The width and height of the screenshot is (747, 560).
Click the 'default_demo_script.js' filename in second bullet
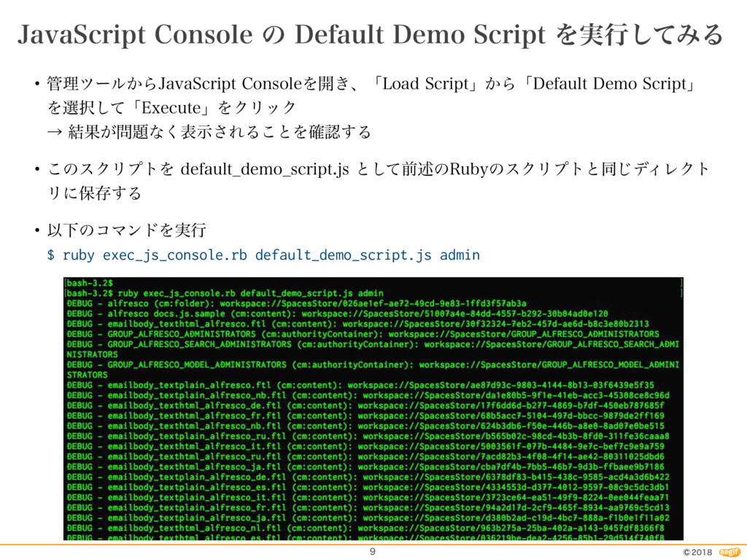[x=265, y=169]
